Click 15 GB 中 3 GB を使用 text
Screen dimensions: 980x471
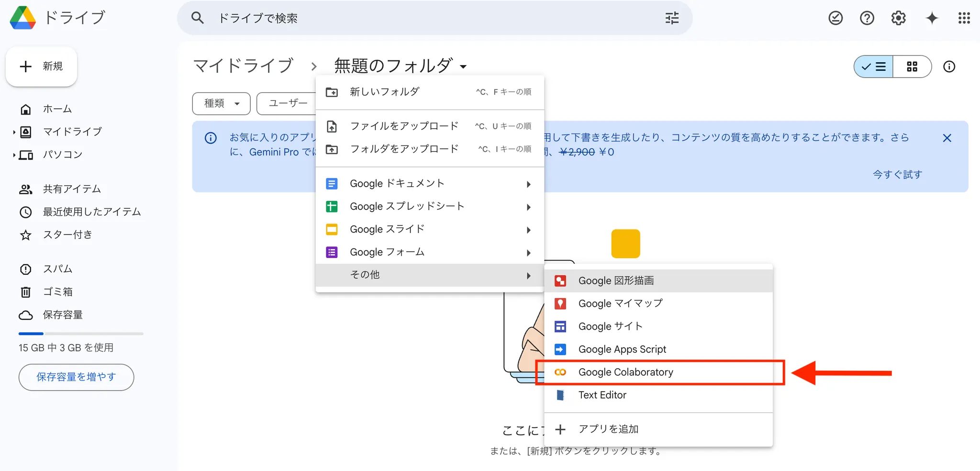(66, 348)
